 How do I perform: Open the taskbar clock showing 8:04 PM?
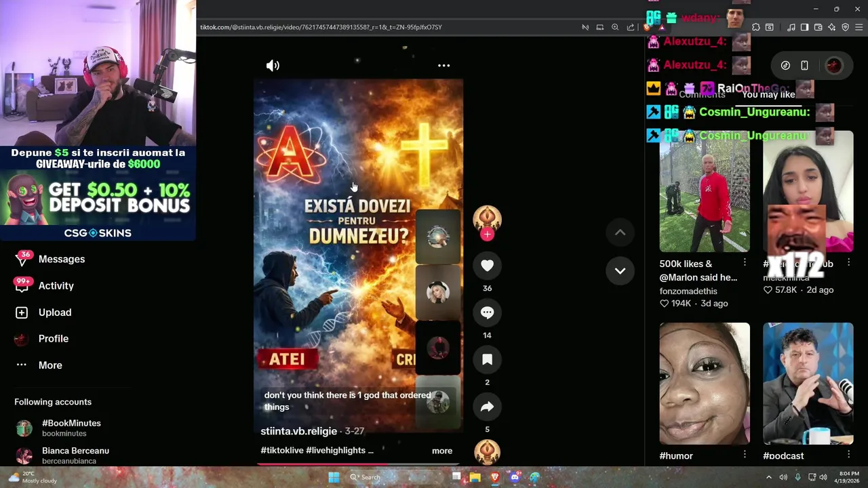pyautogui.click(x=848, y=477)
